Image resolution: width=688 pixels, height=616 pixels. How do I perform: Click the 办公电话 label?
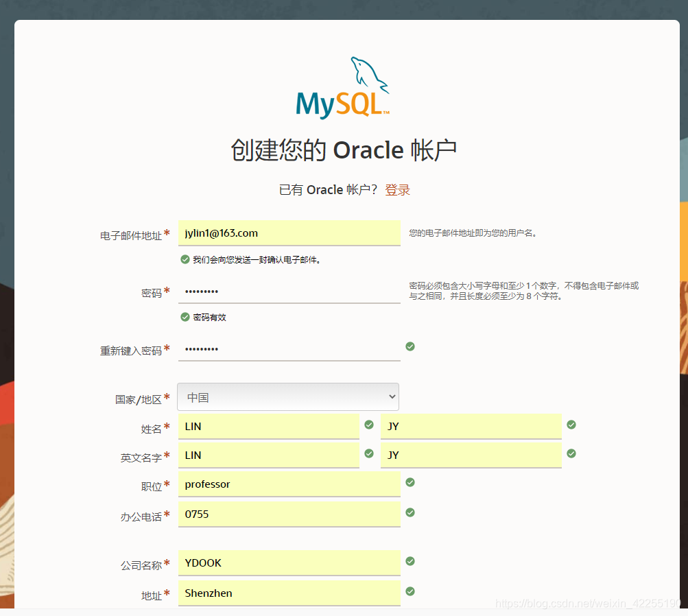point(141,517)
